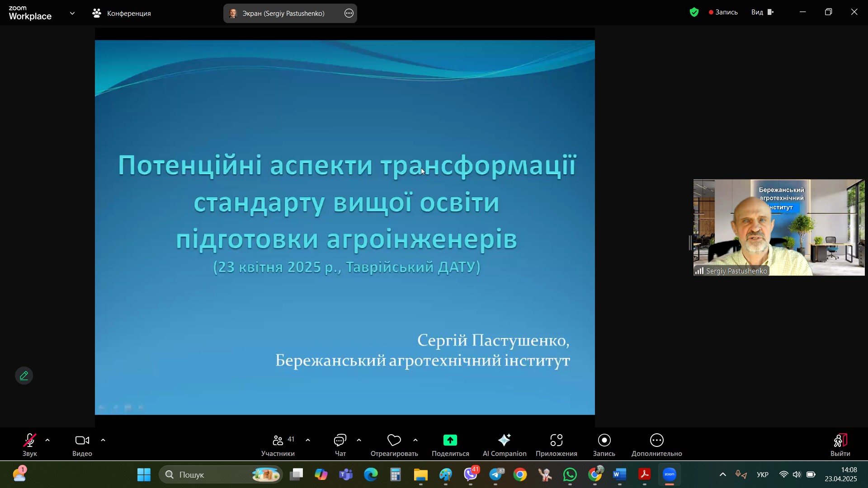Leave the meeting with the Выйти button
The image size is (868, 488).
click(x=840, y=445)
